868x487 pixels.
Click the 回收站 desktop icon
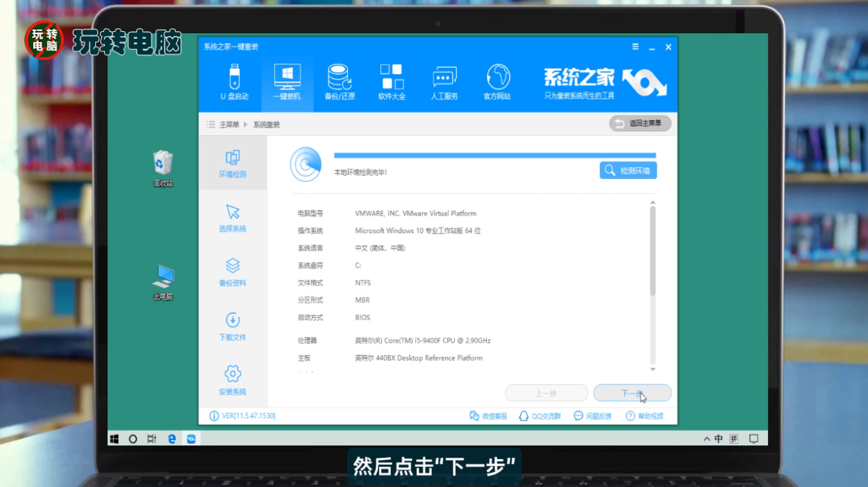point(163,169)
